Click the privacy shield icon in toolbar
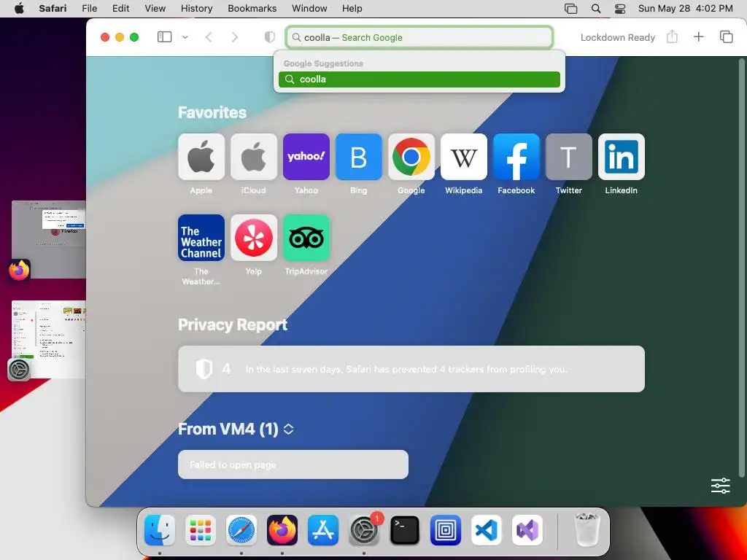Image resolution: width=747 pixels, height=560 pixels. pos(270,37)
